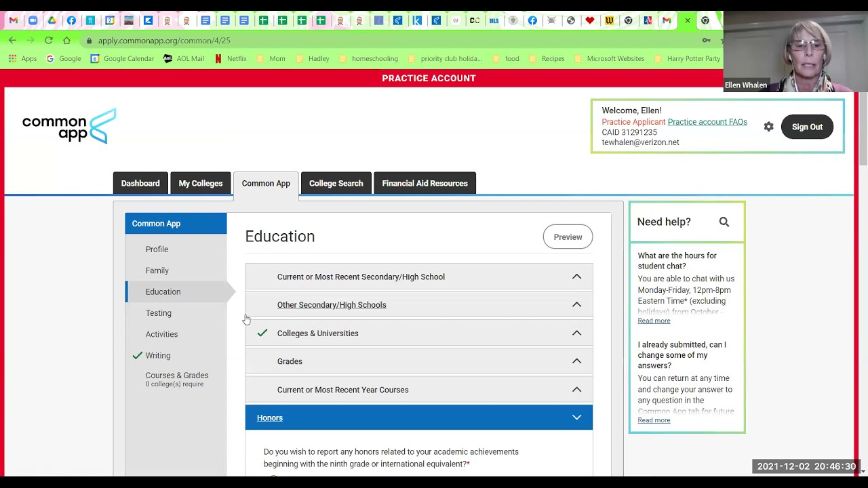Click chevron on the Honors row
Image resolution: width=868 pixels, height=488 pixels.
tap(576, 418)
